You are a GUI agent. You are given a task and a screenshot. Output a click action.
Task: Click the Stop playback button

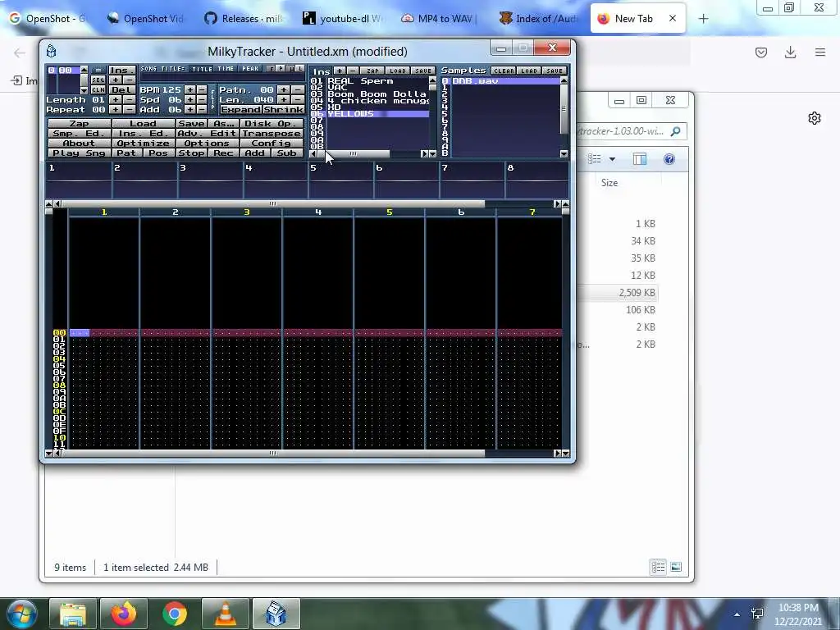click(191, 153)
